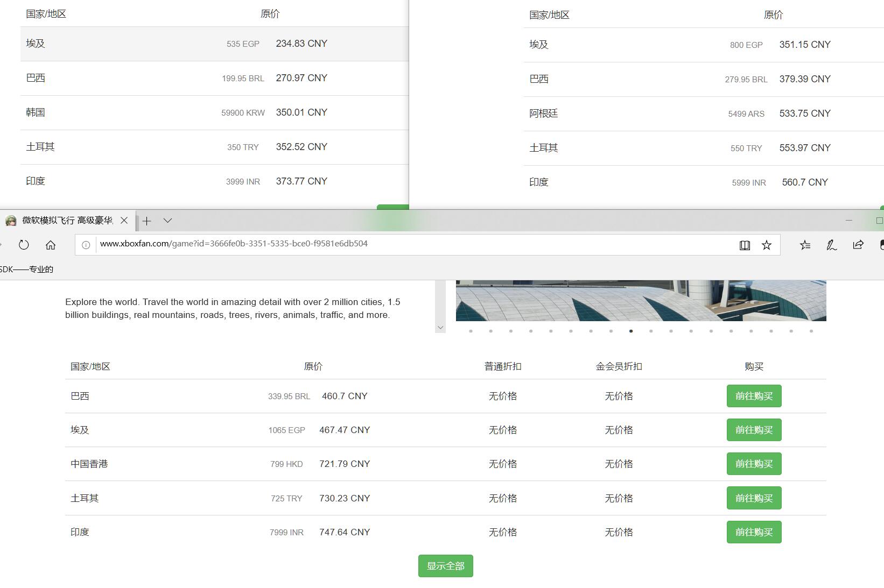Select the active ninth carousel dot

pos(631,331)
